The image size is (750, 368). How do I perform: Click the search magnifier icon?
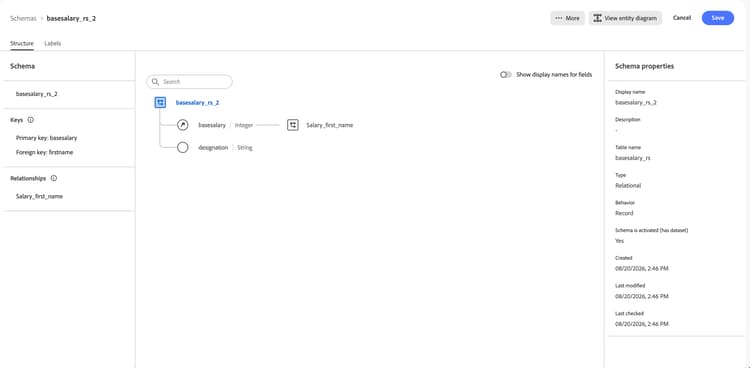pyautogui.click(x=155, y=82)
